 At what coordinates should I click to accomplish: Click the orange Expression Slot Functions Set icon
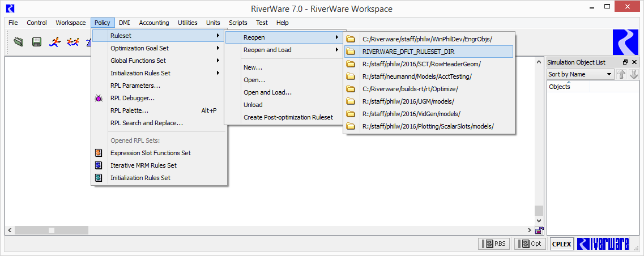[99, 153]
